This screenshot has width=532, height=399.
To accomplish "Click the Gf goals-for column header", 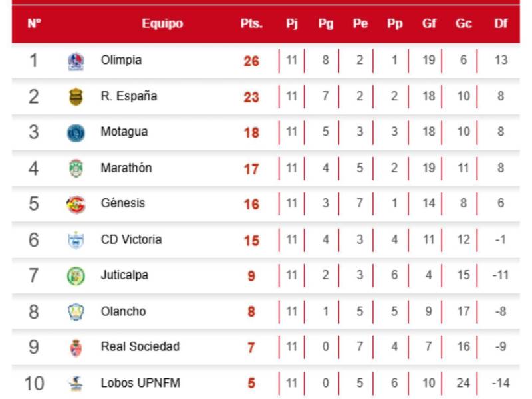I will [x=429, y=24].
